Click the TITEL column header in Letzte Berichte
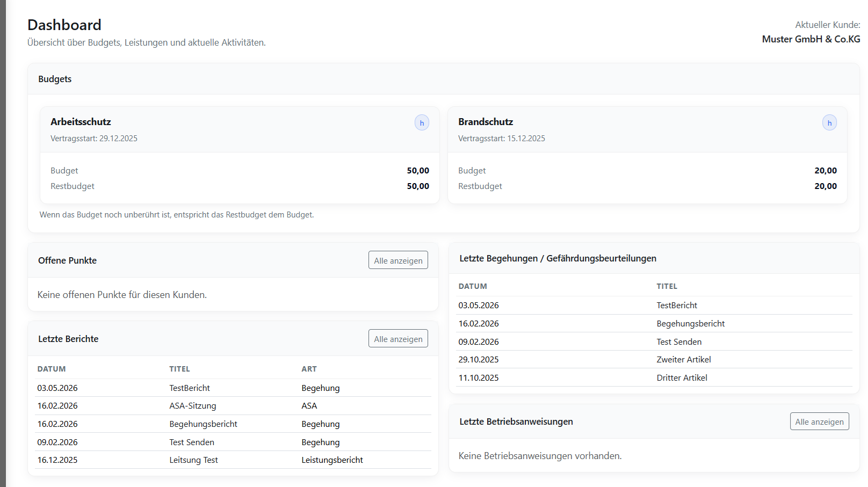Viewport: 868px width, 487px height. pyautogui.click(x=179, y=369)
